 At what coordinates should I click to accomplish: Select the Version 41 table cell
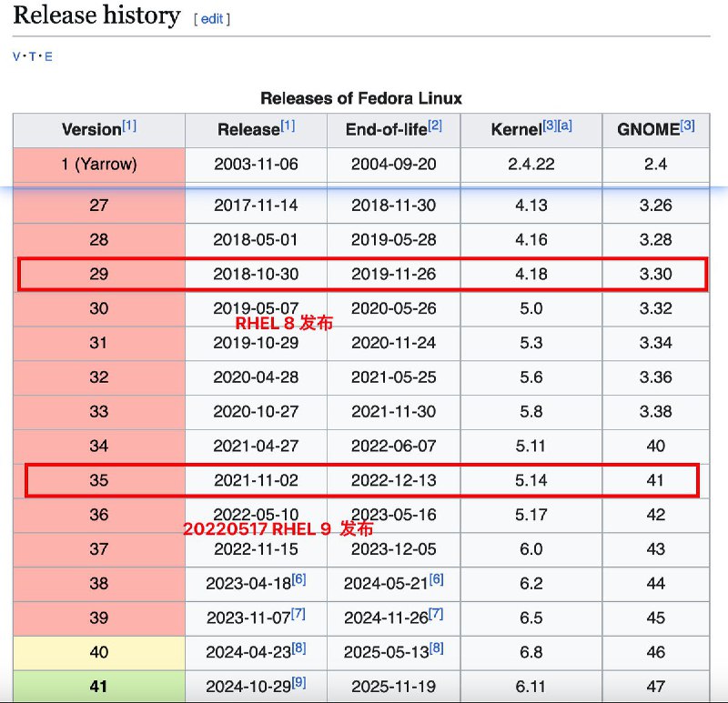(98, 686)
